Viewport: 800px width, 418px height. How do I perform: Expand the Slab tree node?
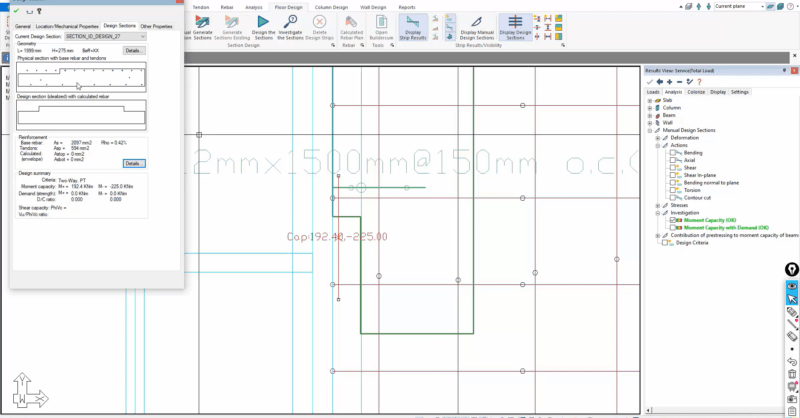tap(650, 99)
